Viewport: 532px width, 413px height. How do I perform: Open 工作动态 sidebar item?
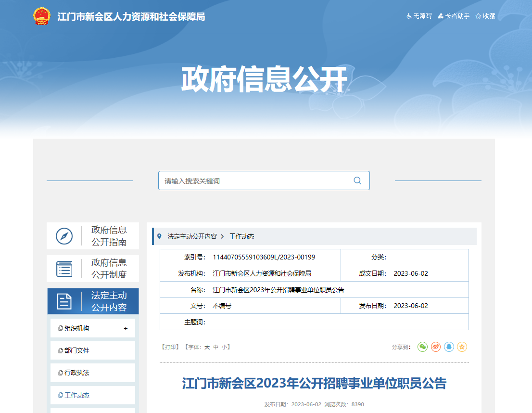(77, 395)
